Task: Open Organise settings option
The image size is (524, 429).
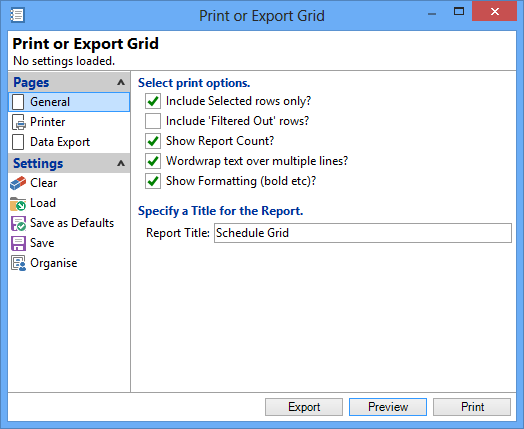Action: 69,263
